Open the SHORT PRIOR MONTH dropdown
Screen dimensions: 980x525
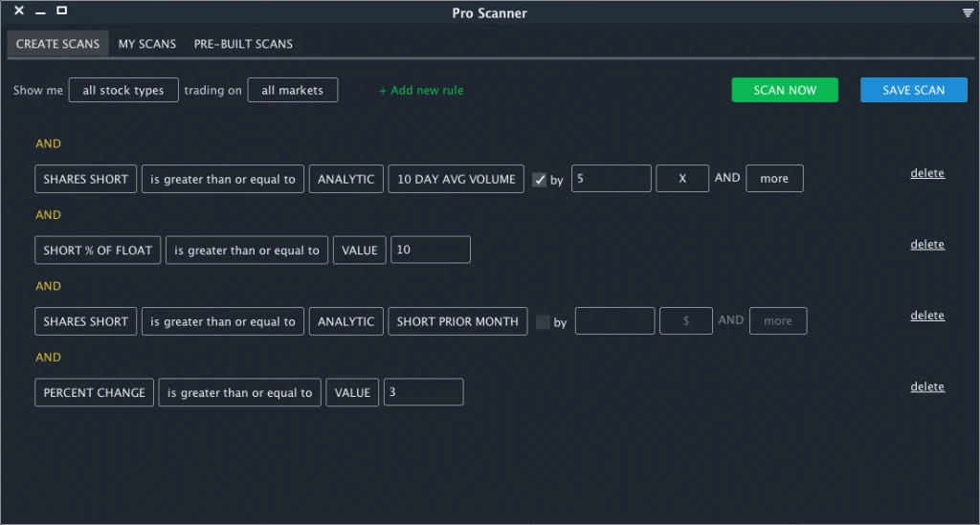[x=457, y=321]
